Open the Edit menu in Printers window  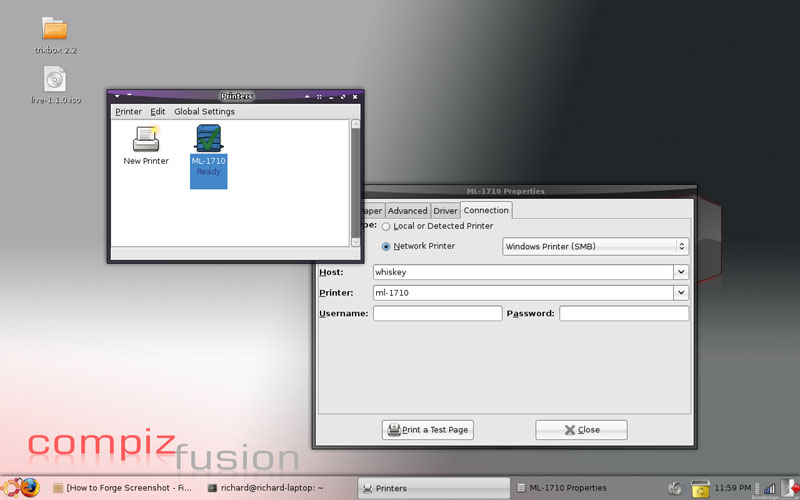(x=157, y=111)
